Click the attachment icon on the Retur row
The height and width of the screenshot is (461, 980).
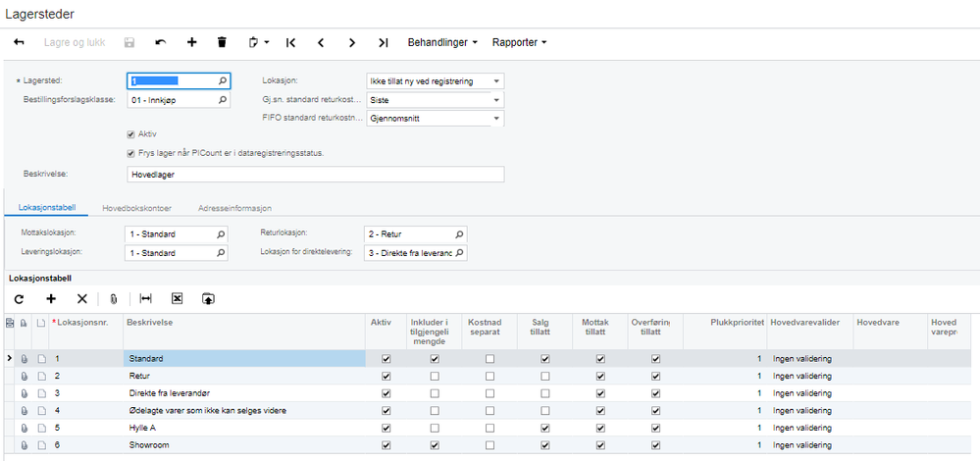coord(25,376)
